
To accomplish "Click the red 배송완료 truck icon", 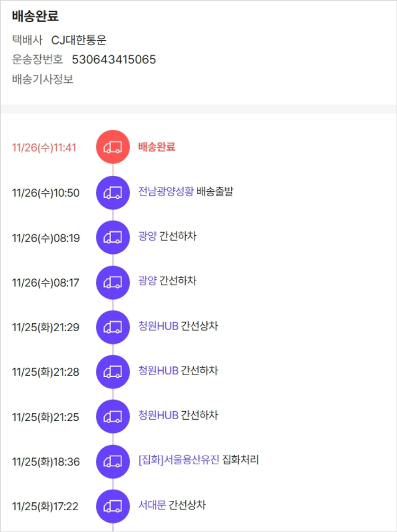I will (x=112, y=147).
